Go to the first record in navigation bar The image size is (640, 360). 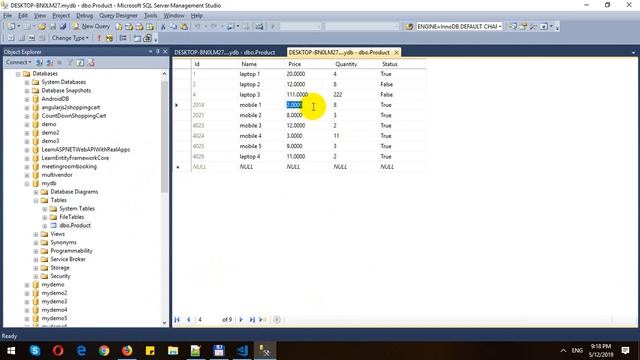click(177, 320)
